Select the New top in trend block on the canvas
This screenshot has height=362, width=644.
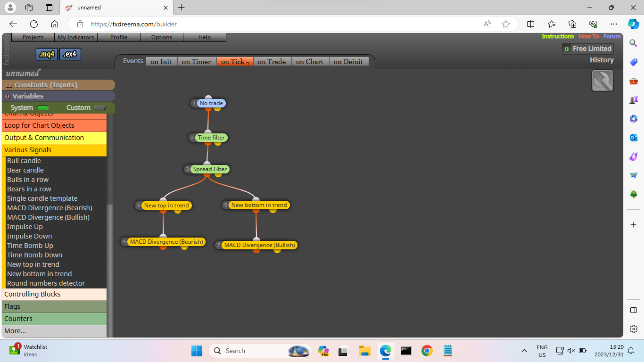166,206
